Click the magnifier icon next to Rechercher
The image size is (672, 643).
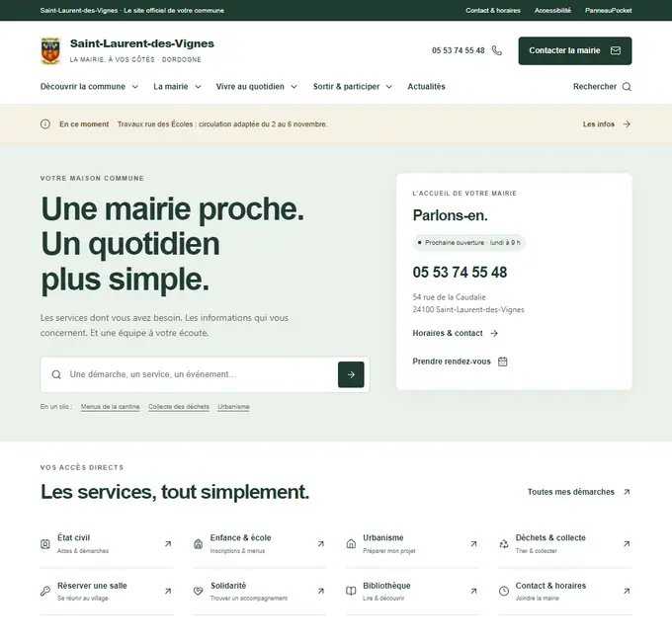click(x=627, y=87)
